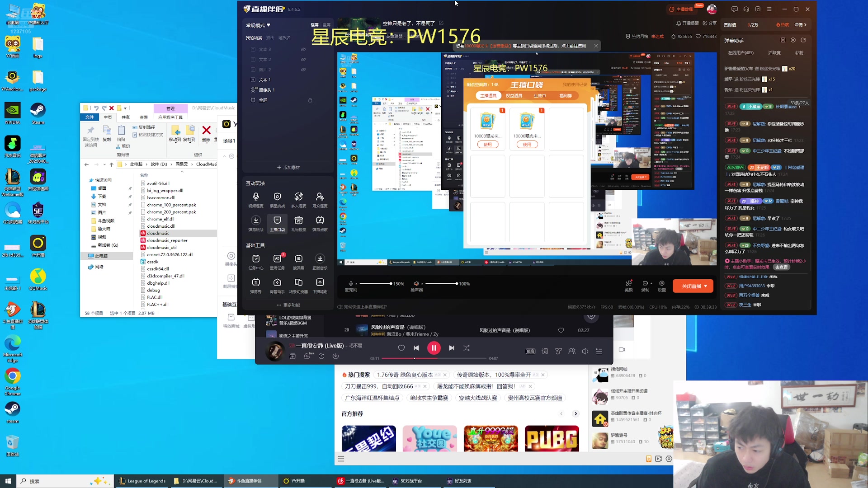Switch to 权益道具 tab in pocket

[514, 96]
